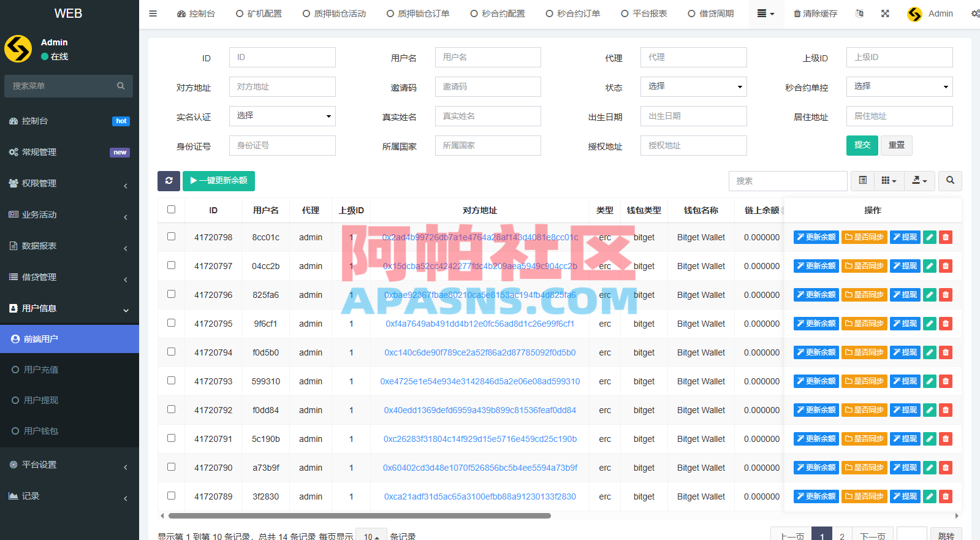Open the export data dropdown

click(919, 181)
